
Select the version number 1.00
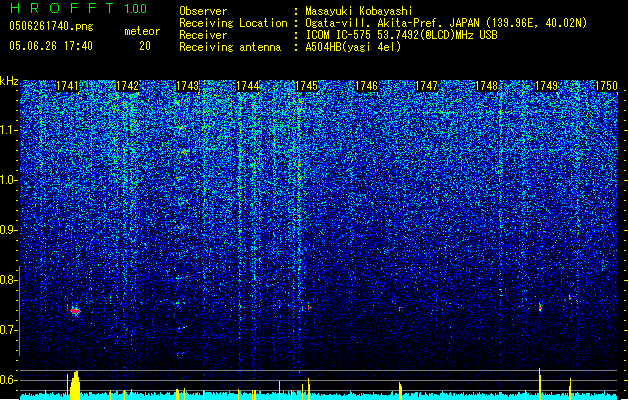click(x=136, y=8)
